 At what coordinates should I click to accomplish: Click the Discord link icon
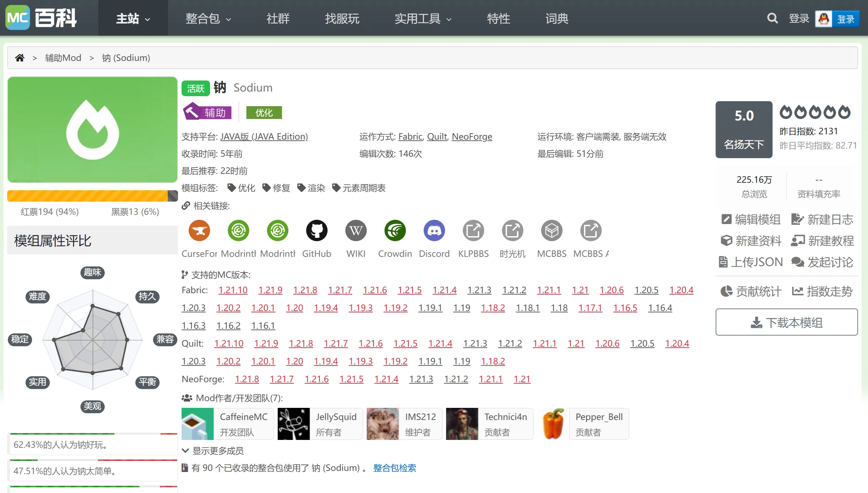(x=434, y=230)
